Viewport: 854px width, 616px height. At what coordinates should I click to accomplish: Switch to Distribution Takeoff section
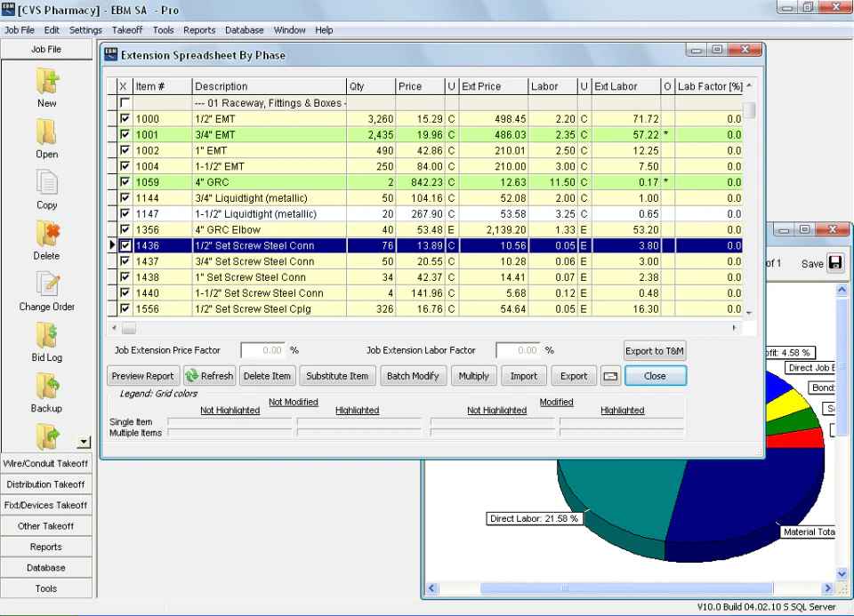[46, 484]
